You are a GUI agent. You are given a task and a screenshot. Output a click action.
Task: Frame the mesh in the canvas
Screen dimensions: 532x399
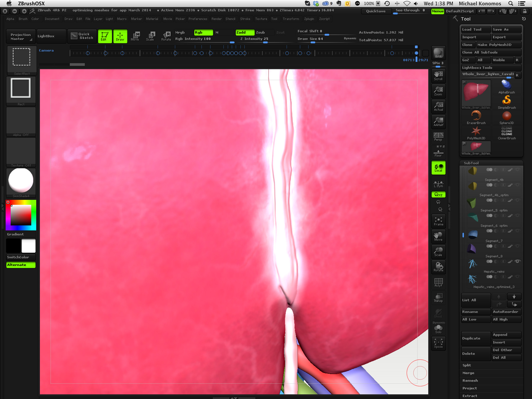(438, 221)
